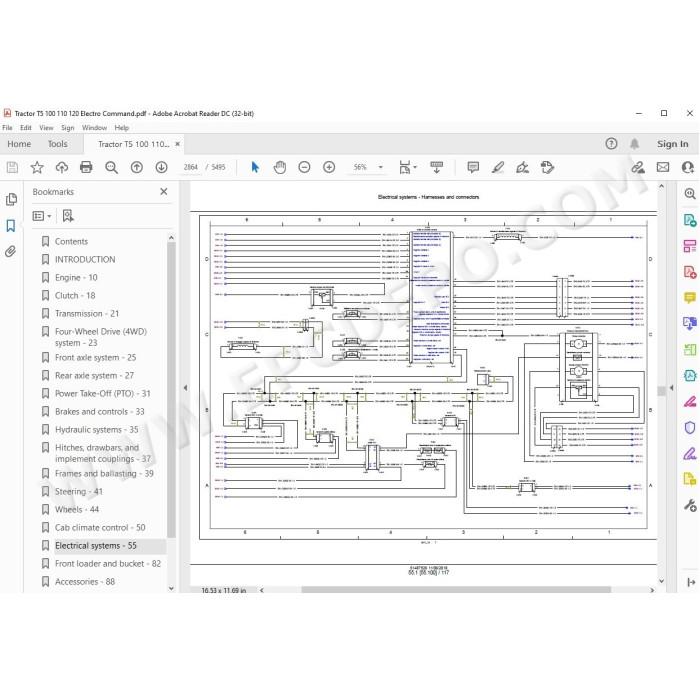The height and width of the screenshot is (700, 700).
Task: Open the Cab climate control - 50 bookmark
Action: point(100,528)
